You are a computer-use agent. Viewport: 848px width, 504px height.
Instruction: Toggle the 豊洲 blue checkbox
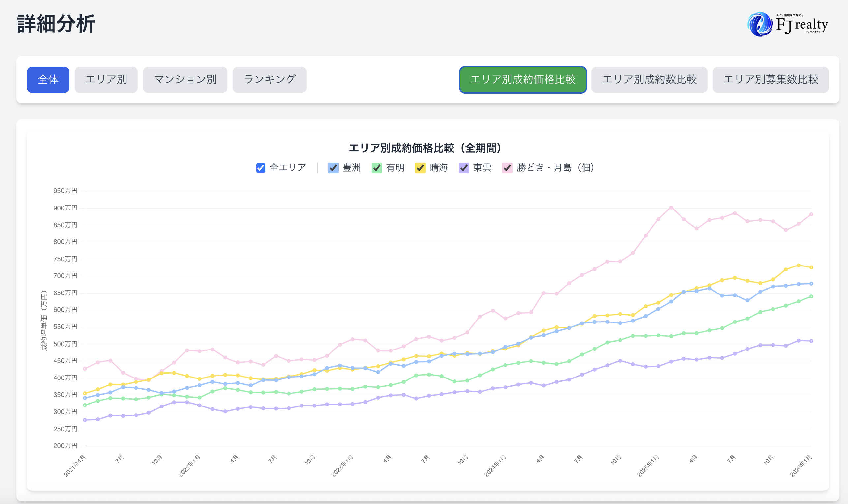pyautogui.click(x=333, y=168)
